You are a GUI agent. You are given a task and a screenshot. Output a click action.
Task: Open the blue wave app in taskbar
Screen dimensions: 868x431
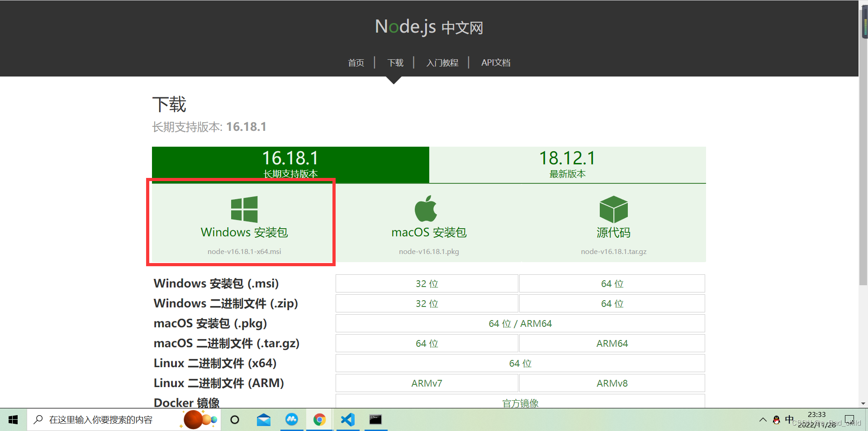tap(292, 420)
